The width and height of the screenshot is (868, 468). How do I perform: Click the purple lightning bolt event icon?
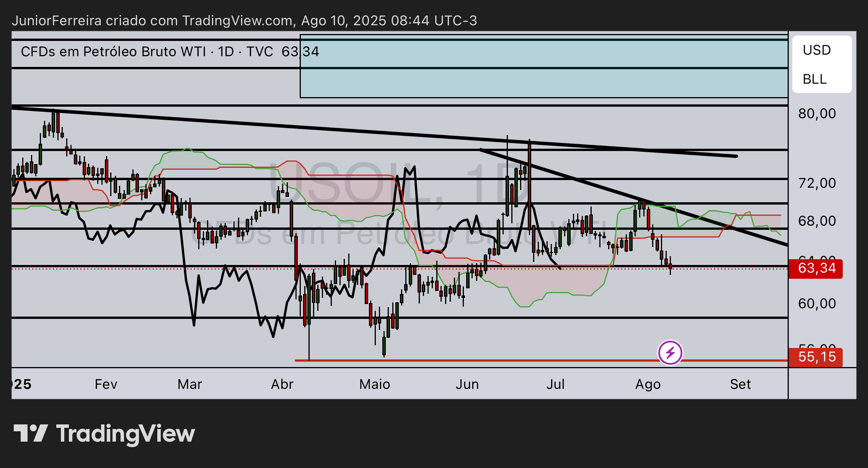pyautogui.click(x=670, y=353)
